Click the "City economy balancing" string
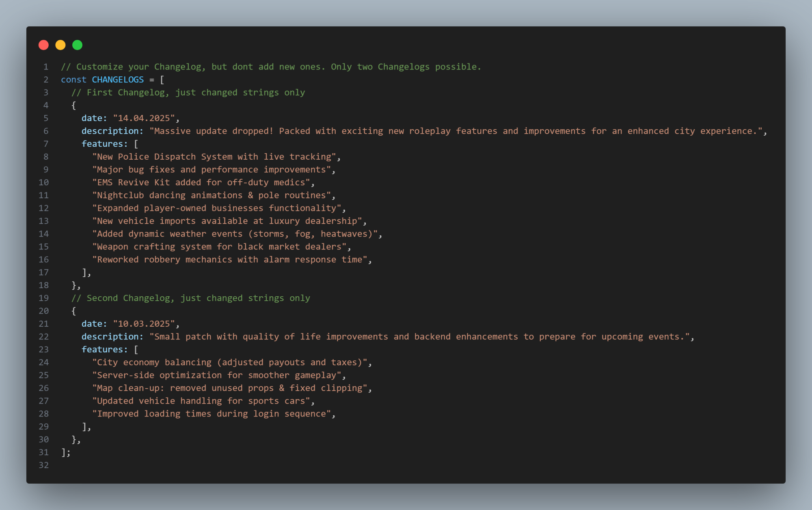Screen dimensions: 812x510 pos(230,362)
